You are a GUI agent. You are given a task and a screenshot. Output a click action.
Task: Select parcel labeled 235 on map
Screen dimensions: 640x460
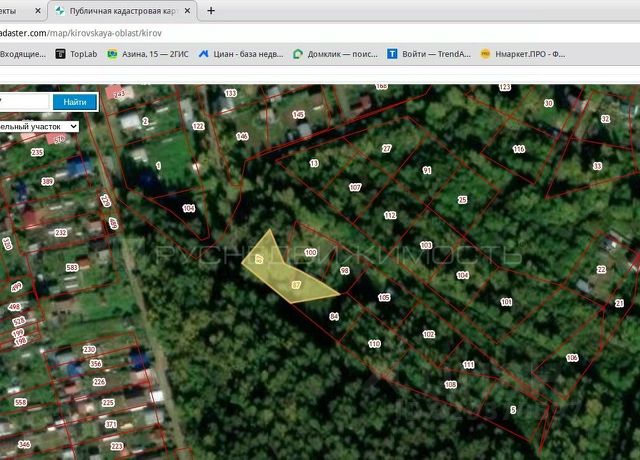coord(37,152)
